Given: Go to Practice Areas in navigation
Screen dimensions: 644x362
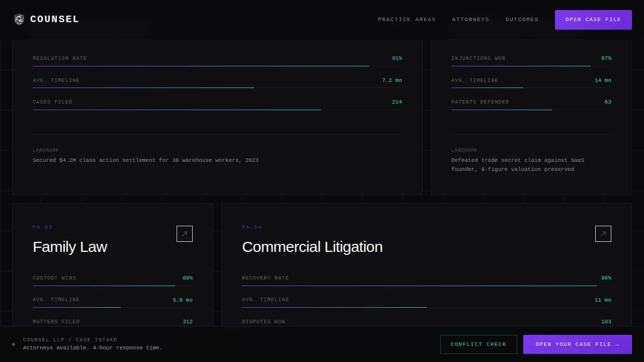Looking at the screenshot, I should click(407, 20).
